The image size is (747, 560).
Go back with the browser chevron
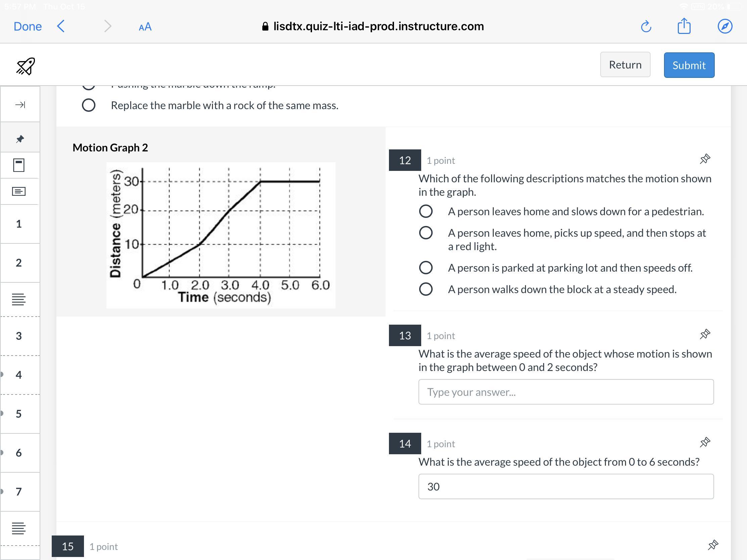click(x=61, y=26)
